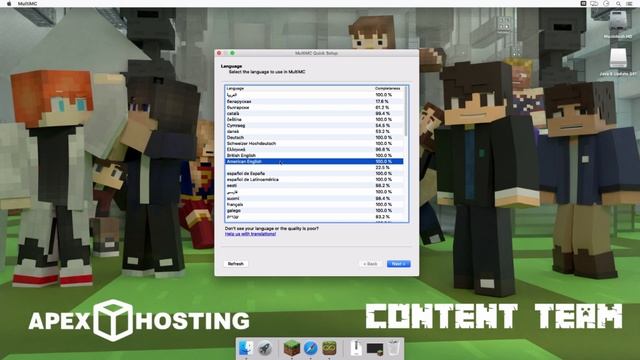Select American English in the language list
Viewport: 640px width, 360px height.
[x=314, y=162]
